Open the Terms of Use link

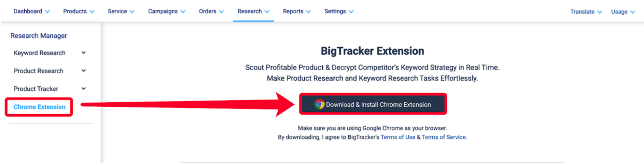(x=398, y=137)
